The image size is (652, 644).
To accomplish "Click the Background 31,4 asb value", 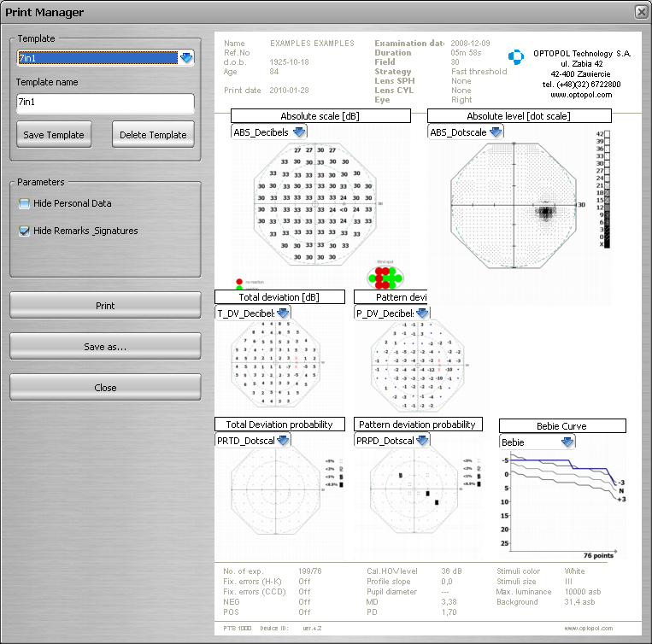I will (579, 601).
